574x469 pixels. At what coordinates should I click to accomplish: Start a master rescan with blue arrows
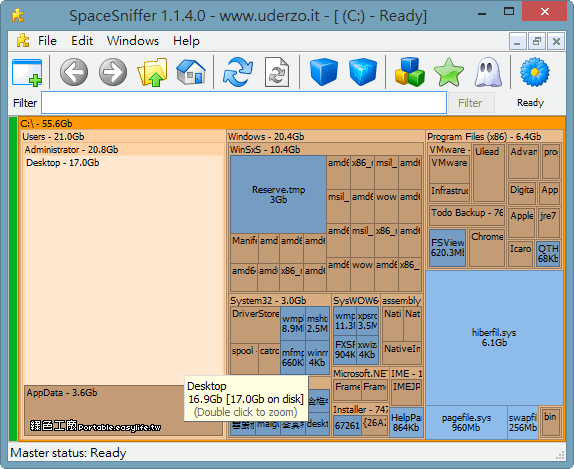238,72
